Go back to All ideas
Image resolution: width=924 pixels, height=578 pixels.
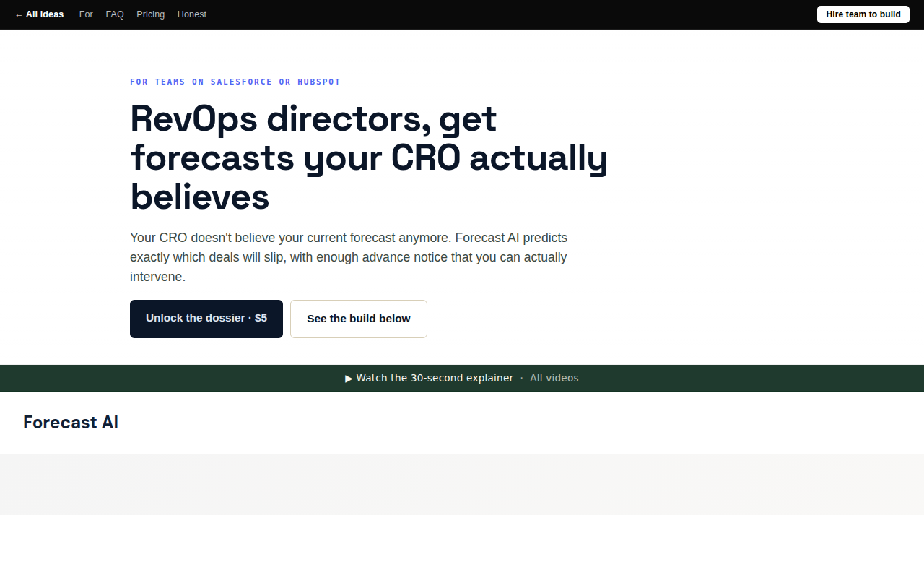[39, 14]
